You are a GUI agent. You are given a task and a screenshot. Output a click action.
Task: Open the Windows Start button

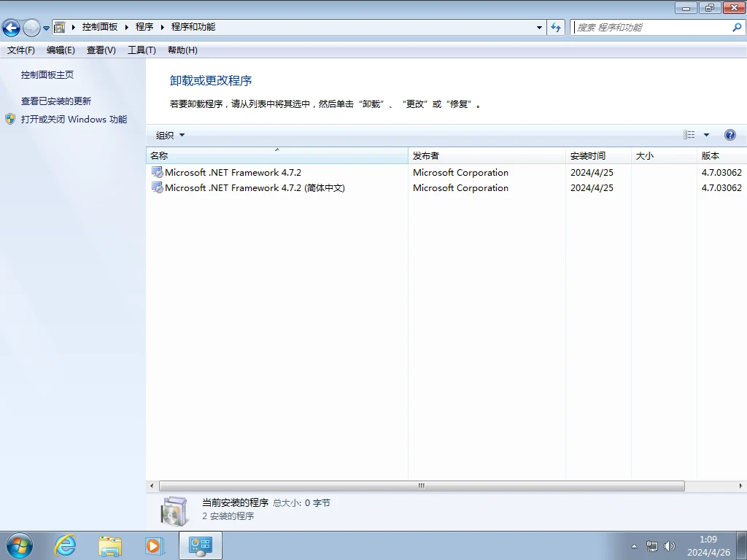20,545
